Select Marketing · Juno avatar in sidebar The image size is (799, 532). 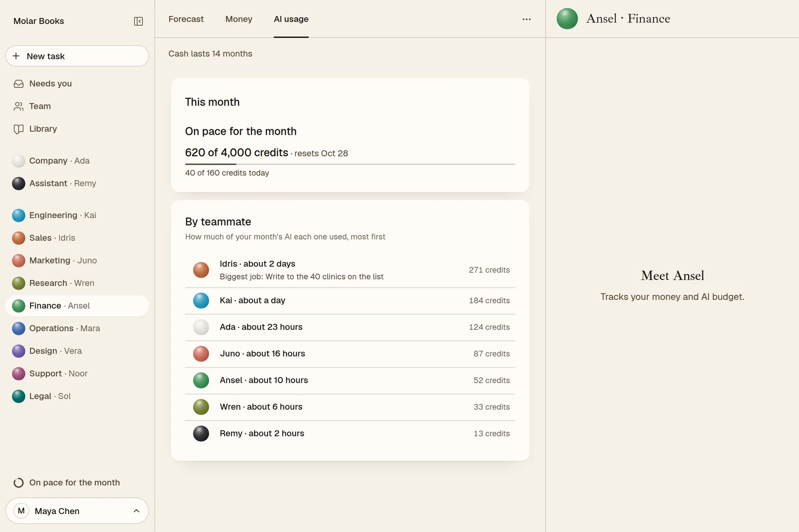[18, 261]
